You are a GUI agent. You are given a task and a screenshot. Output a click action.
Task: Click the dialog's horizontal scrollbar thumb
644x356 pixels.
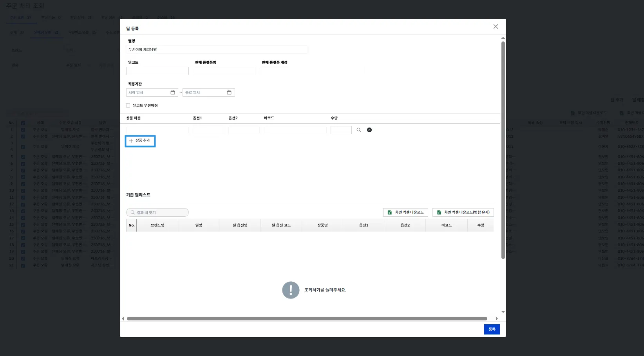click(307, 319)
